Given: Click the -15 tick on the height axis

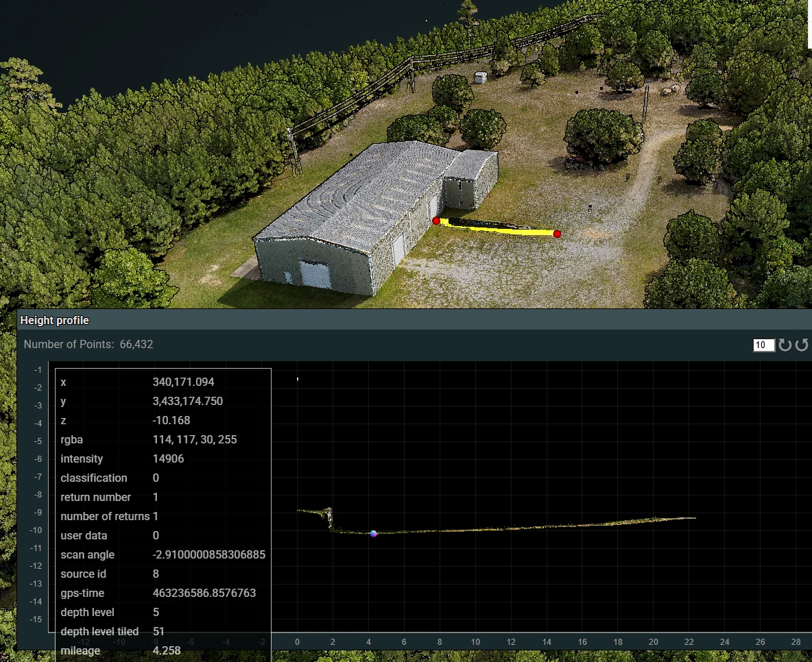Looking at the screenshot, I should coord(36,619).
